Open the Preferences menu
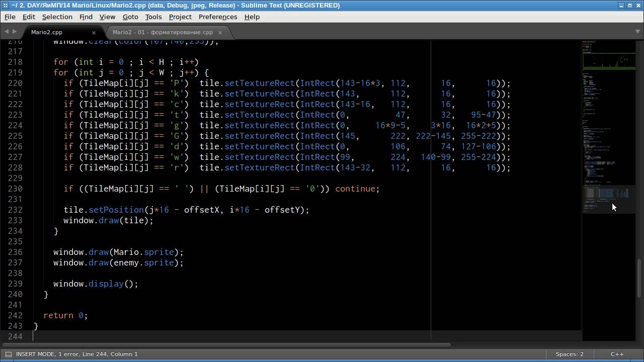644x362 pixels. pyautogui.click(x=218, y=17)
